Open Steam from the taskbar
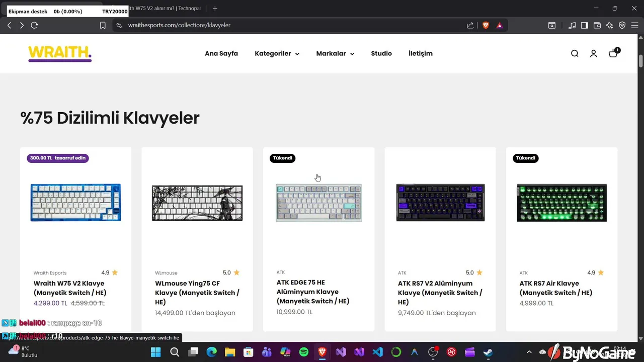644x362 pixels. coord(488,352)
